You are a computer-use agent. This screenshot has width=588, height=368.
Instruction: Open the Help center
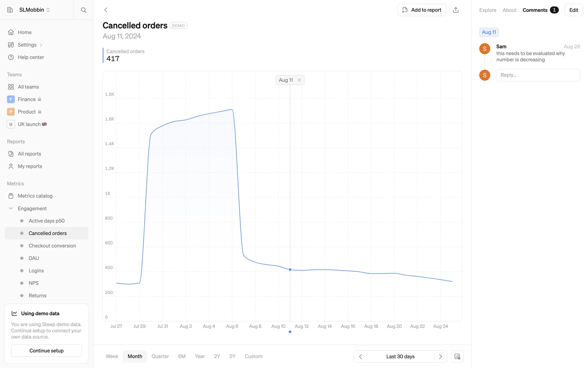(x=31, y=57)
